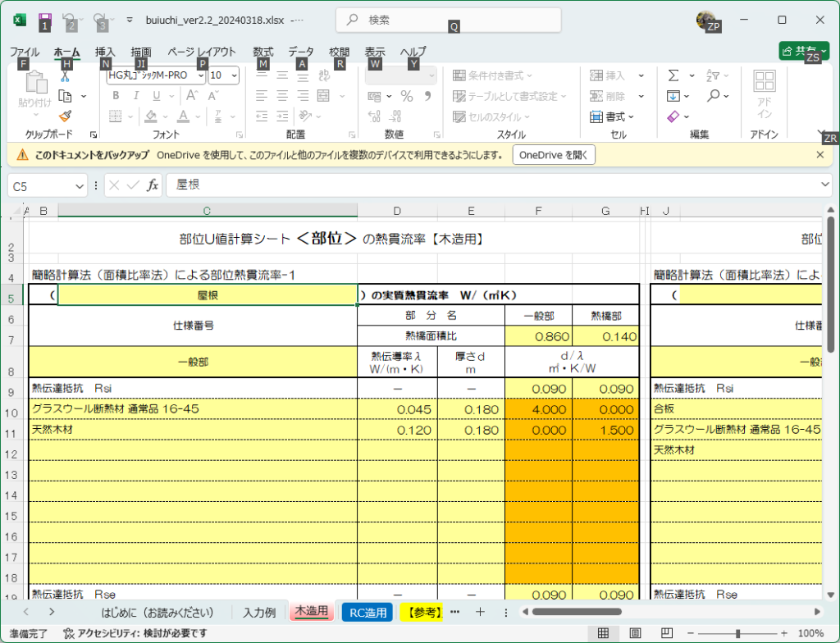Switch to Page Break Preview icon
Viewport: 840px width, 643px height.
click(667, 633)
